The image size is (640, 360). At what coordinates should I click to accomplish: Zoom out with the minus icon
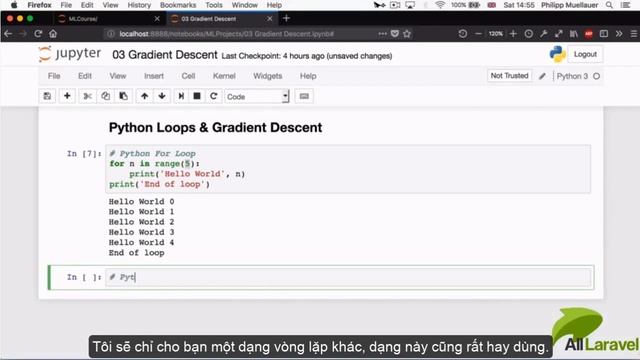(478, 34)
